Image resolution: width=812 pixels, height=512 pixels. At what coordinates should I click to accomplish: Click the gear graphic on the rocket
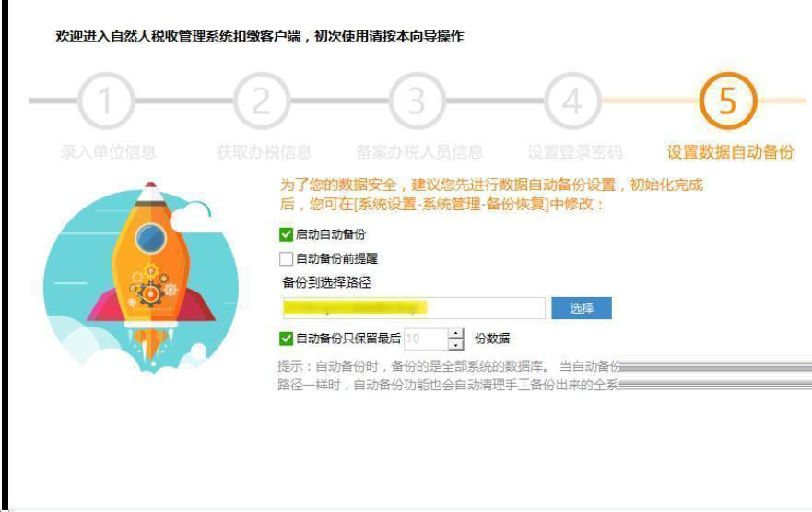[151, 286]
